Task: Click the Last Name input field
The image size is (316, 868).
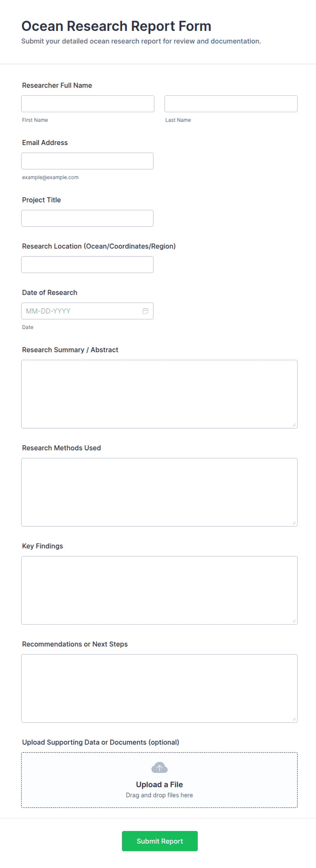Action: pos(231,104)
